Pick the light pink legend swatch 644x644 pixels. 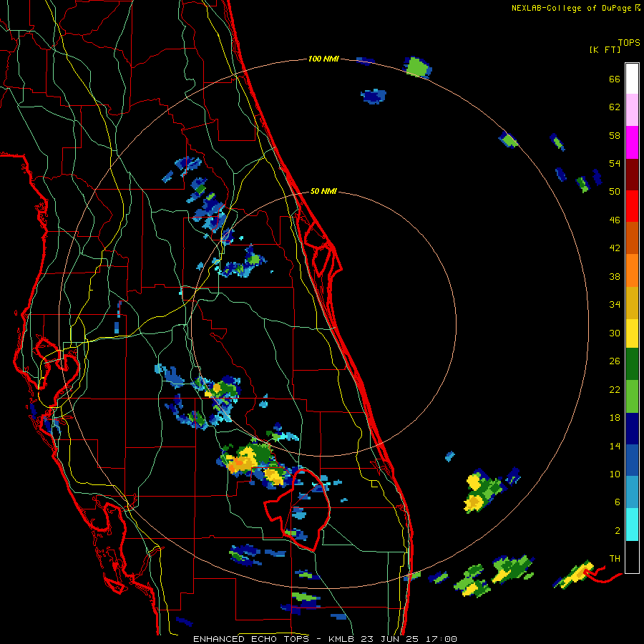tap(632, 109)
